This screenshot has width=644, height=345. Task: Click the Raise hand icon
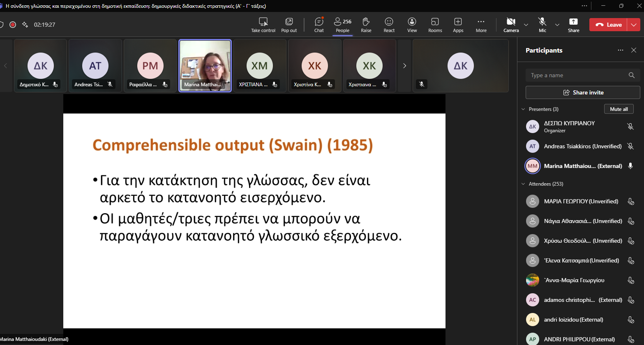coord(366,25)
